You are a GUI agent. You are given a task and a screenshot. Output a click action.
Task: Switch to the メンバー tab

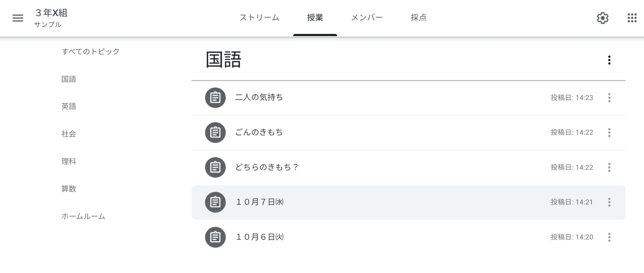(367, 18)
